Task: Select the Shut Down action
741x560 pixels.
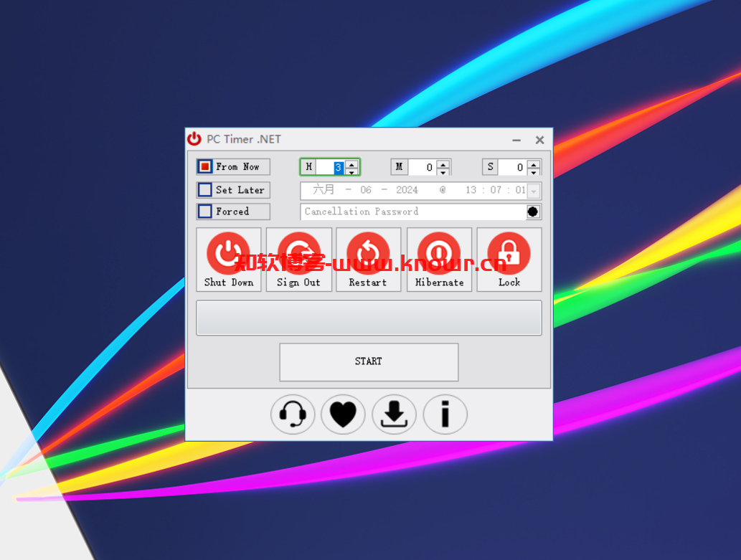Action: tap(229, 260)
